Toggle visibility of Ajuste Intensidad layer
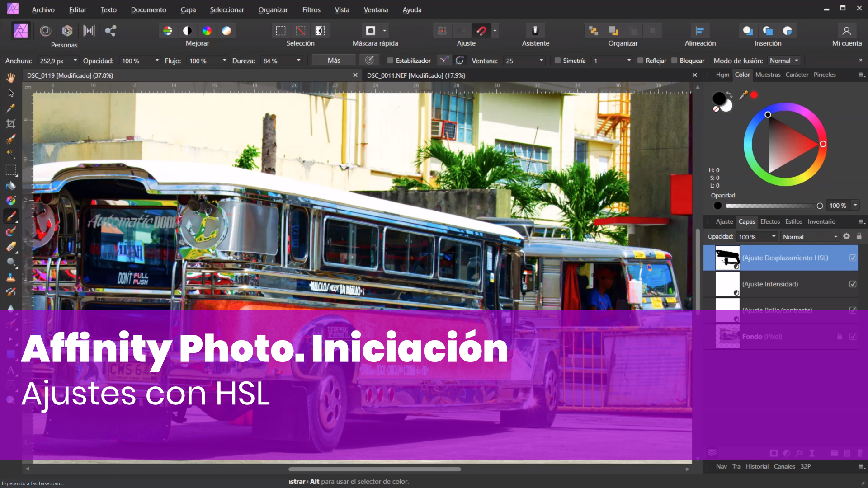Image resolution: width=868 pixels, height=488 pixels. (853, 284)
